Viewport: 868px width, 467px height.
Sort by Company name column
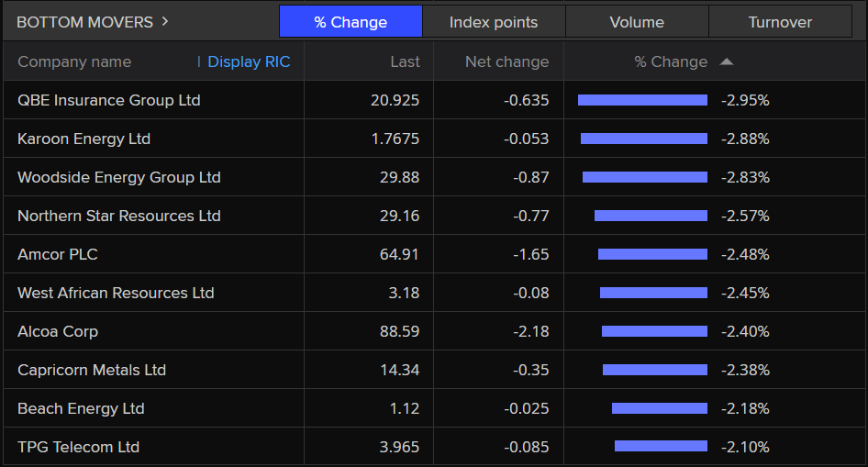[74, 62]
